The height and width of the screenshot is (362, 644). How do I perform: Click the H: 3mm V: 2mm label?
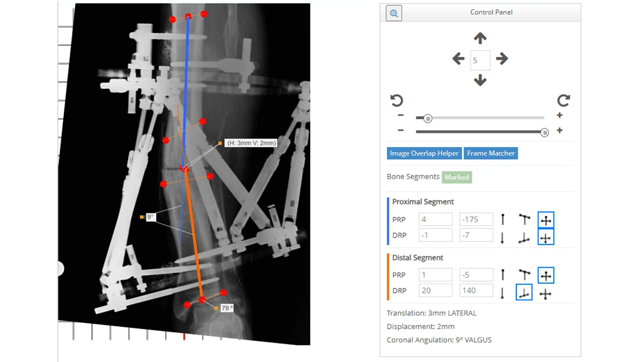[x=251, y=143]
